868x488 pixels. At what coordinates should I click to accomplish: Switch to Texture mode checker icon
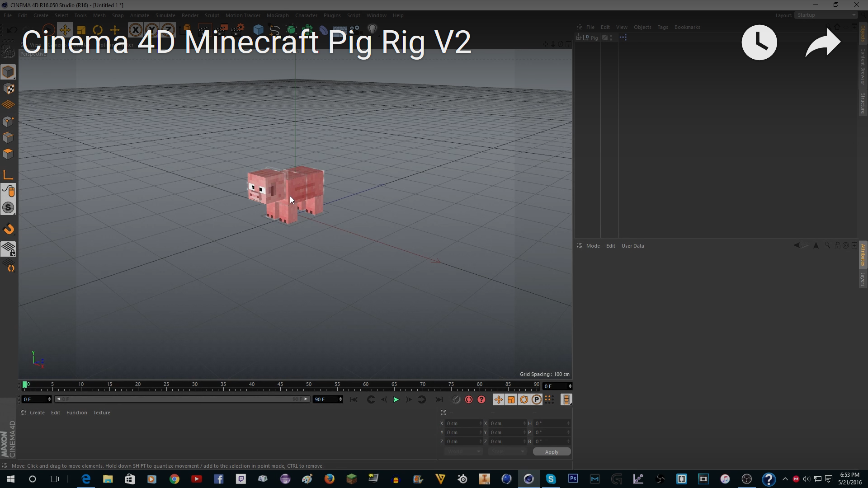(x=8, y=89)
